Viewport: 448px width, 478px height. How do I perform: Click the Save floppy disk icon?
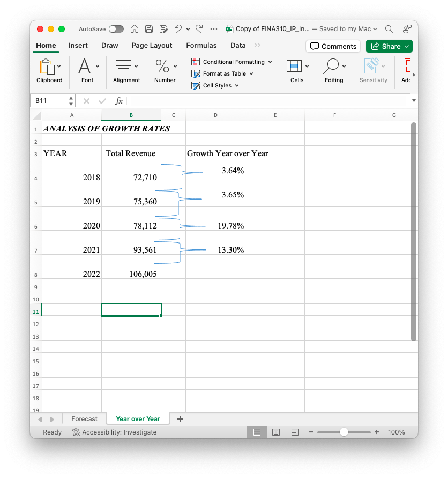(x=149, y=29)
